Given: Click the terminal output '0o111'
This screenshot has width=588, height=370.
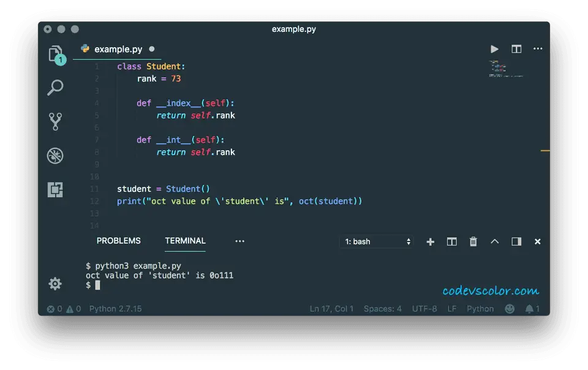Looking at the screenshot, I should click(x=221, y=276).
